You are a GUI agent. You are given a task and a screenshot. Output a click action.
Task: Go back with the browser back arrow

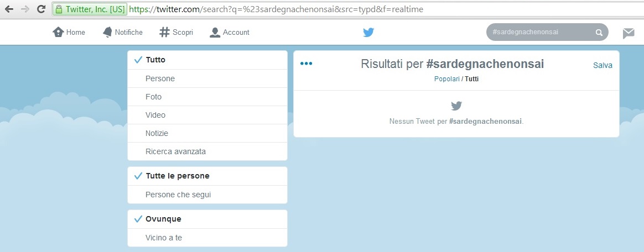click(9, 9)
